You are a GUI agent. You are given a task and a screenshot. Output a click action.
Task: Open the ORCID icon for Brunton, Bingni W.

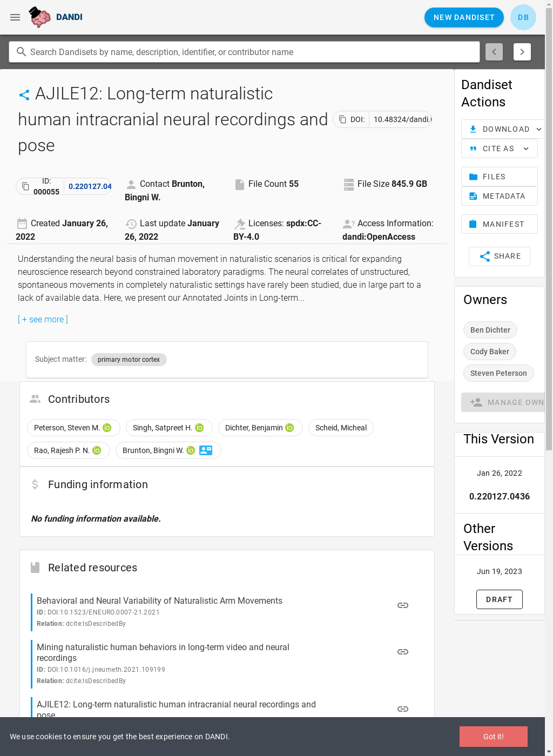pos(191,450)
